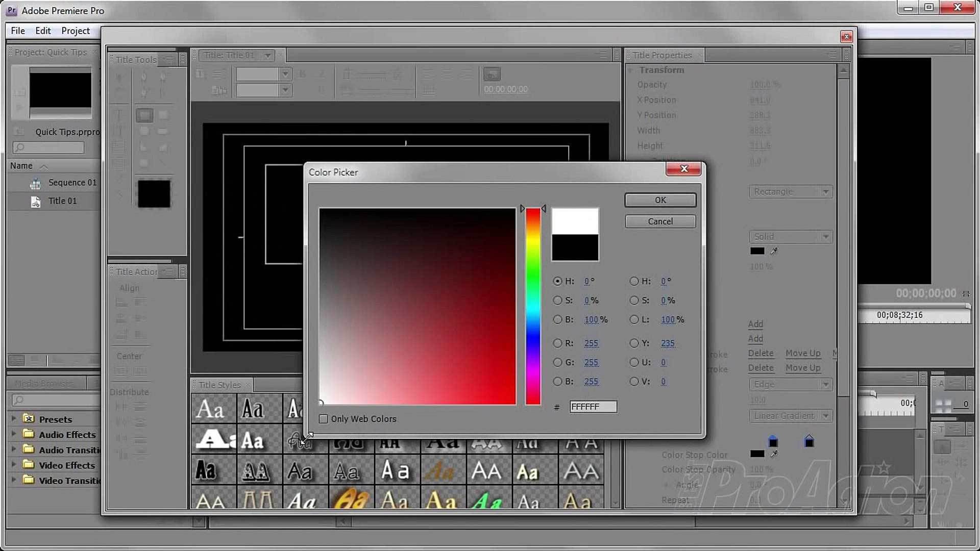Screen dimensions: 980x551
Task: Select the V radio button
Action: (x=634, y=381)
